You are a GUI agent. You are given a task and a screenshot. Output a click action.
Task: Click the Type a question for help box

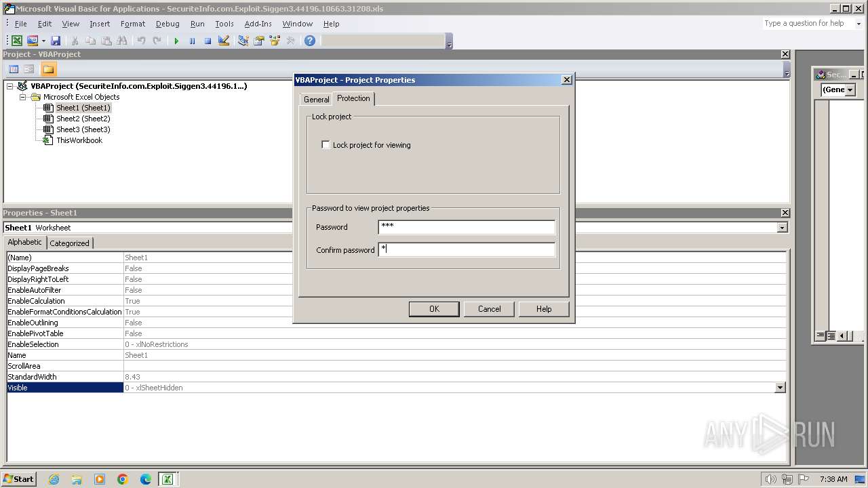click(x=807, y=23)
